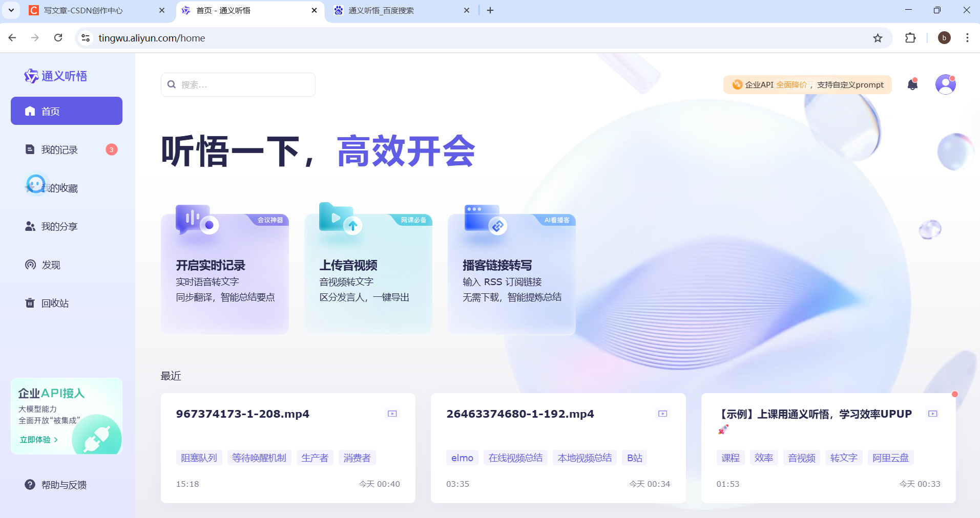Click the podcast link browser icon
980x518 pixels.
(485, 219)
